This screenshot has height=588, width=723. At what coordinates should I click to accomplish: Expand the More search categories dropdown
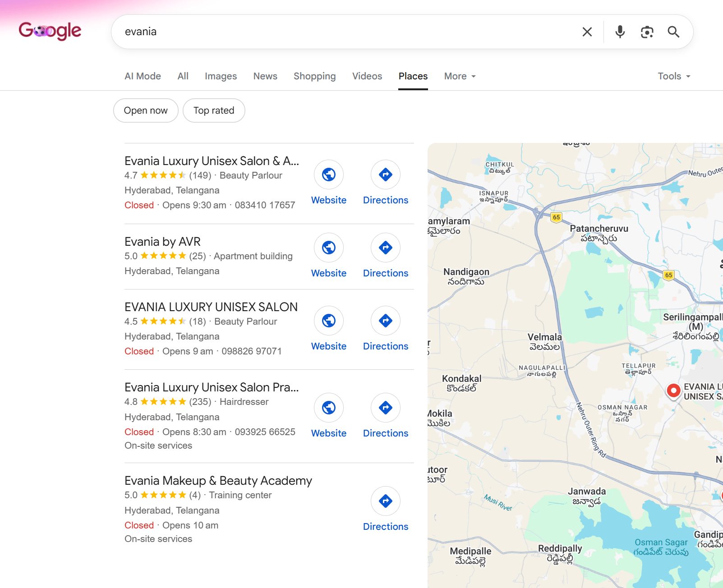click(x=460, y=76)
